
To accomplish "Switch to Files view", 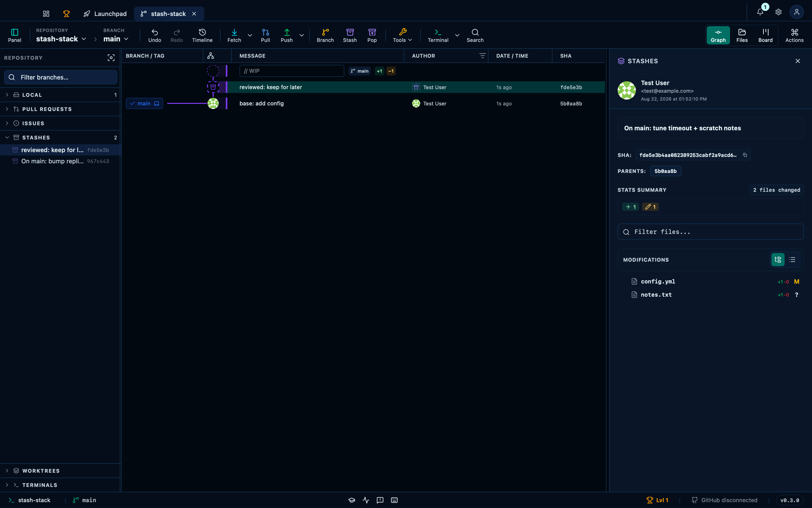I will click(x=742, y=35).
